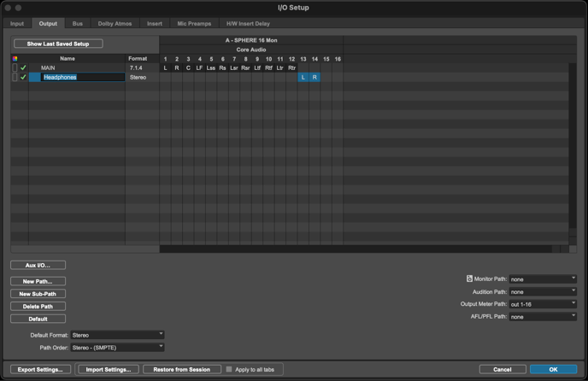Screen dimensions: 588x381
Task: Select the Rtr cell in MAIN row
Action: pyautogui.click(x=291, y=67)
